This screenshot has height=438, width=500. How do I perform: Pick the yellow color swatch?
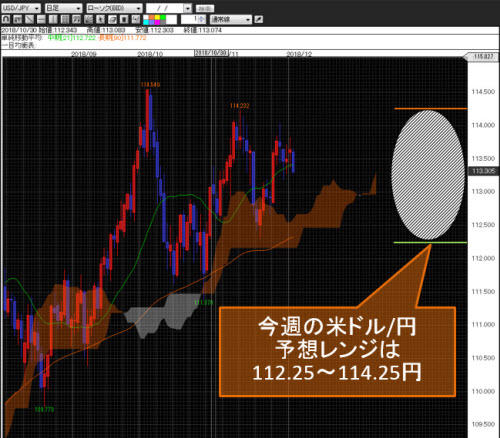point(157,17)
